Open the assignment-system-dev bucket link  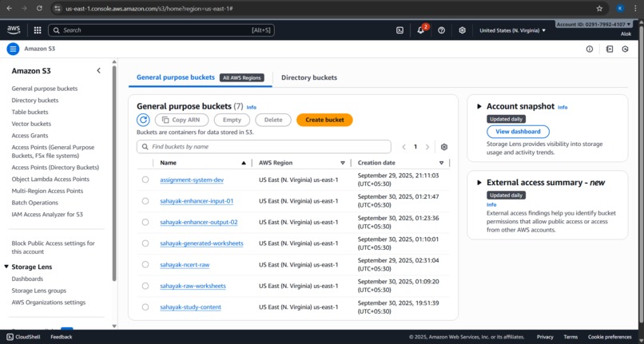point(192,180)
